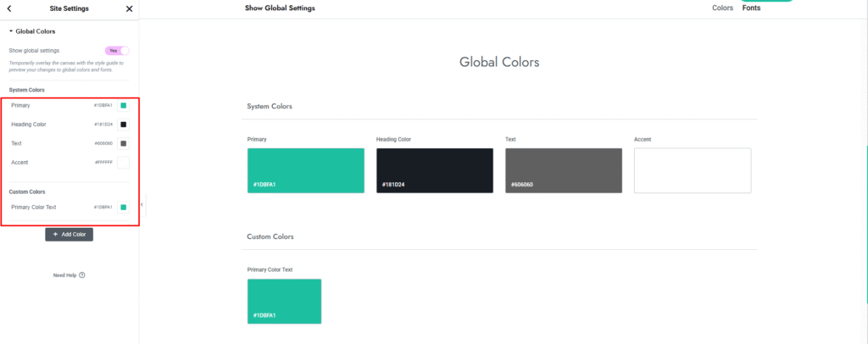
Task: Toggle the Show global settings switch
Action: point(116,51)
